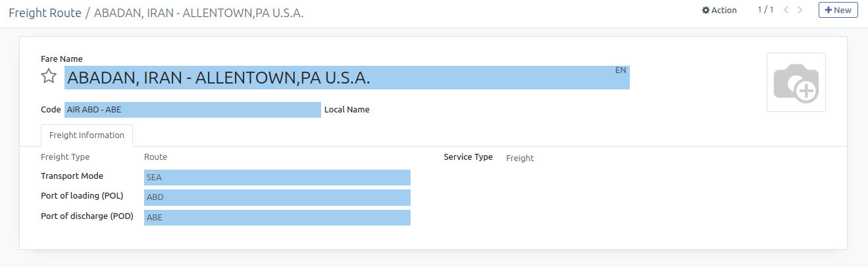Image resolution: width=868 pixels, height=267 pixels.
Task: Click the Freight Type value Route
Action: [156, 157]
